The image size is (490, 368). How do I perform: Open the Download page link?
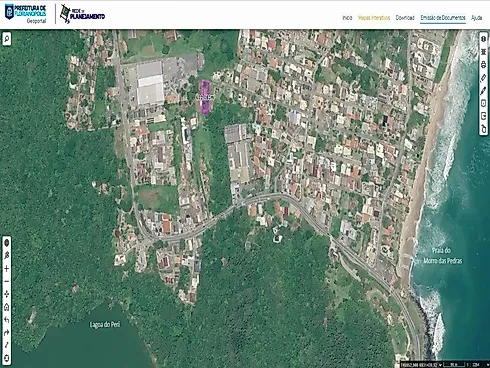pyautogui.click(x=405, y=18)
